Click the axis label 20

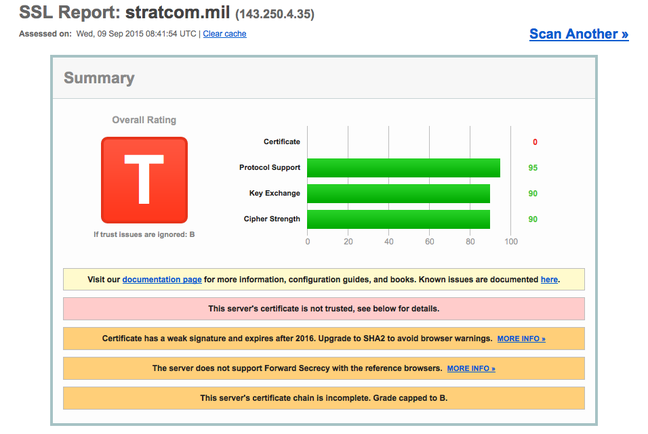tap(348, 241)
